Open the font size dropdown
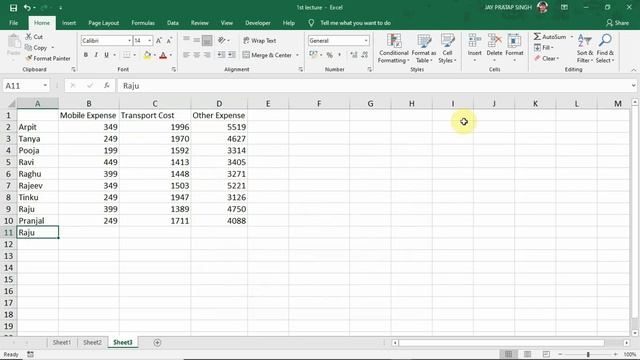The image size is (640, 360). click(150, 40)
